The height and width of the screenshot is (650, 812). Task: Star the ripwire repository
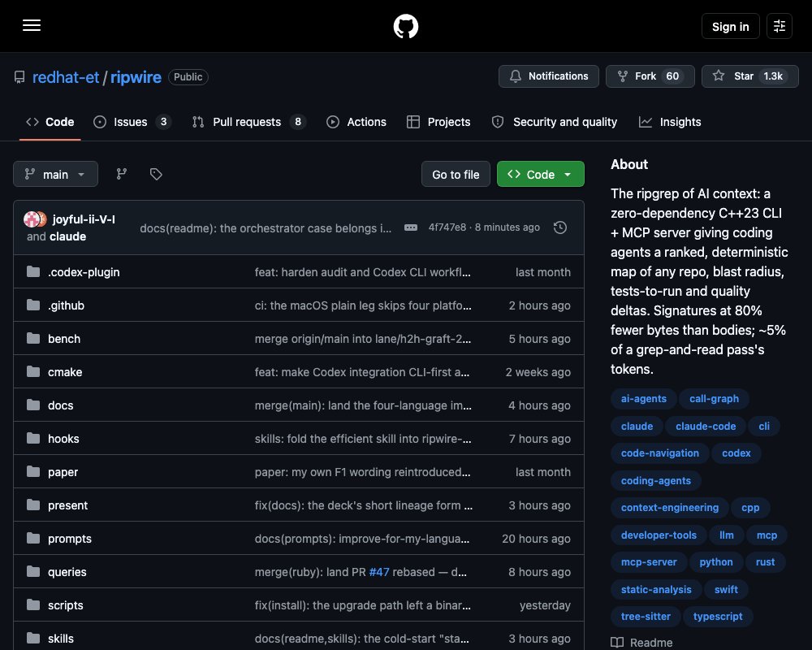[x=749, y=76]
